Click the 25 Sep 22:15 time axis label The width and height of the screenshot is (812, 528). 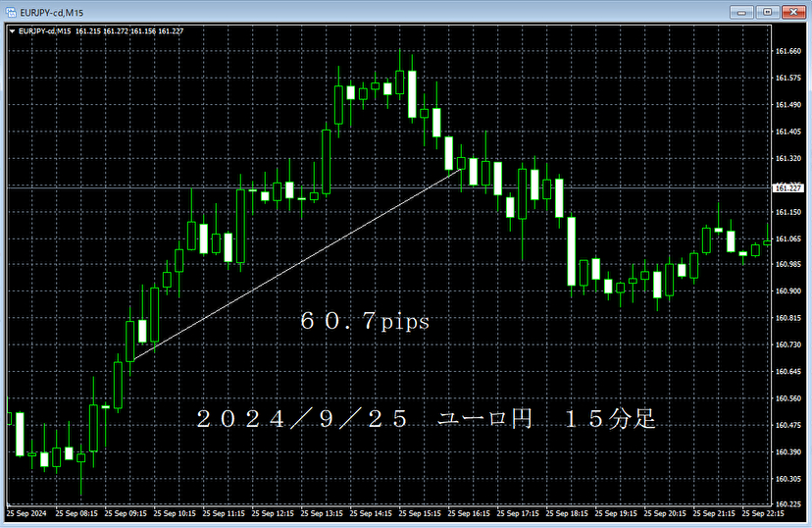point(763,513)
